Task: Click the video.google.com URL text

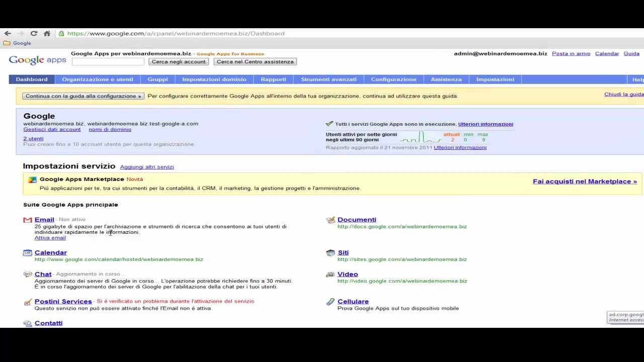Action: [403, 281]
